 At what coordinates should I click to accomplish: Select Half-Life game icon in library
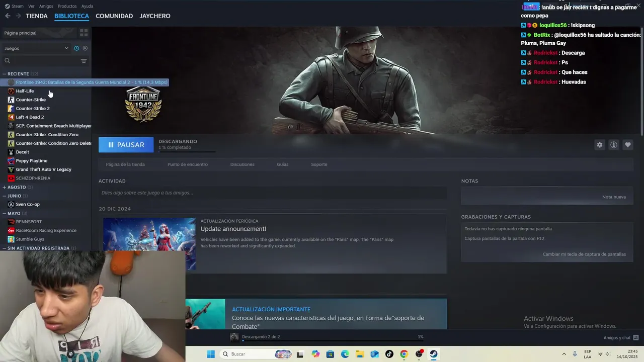[x=11, y=91]
